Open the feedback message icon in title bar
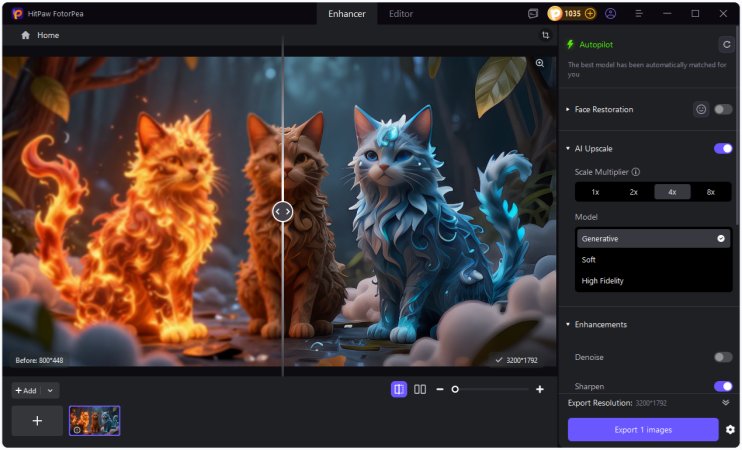This screenshot has width=742, height=450. tap(533, 14)
